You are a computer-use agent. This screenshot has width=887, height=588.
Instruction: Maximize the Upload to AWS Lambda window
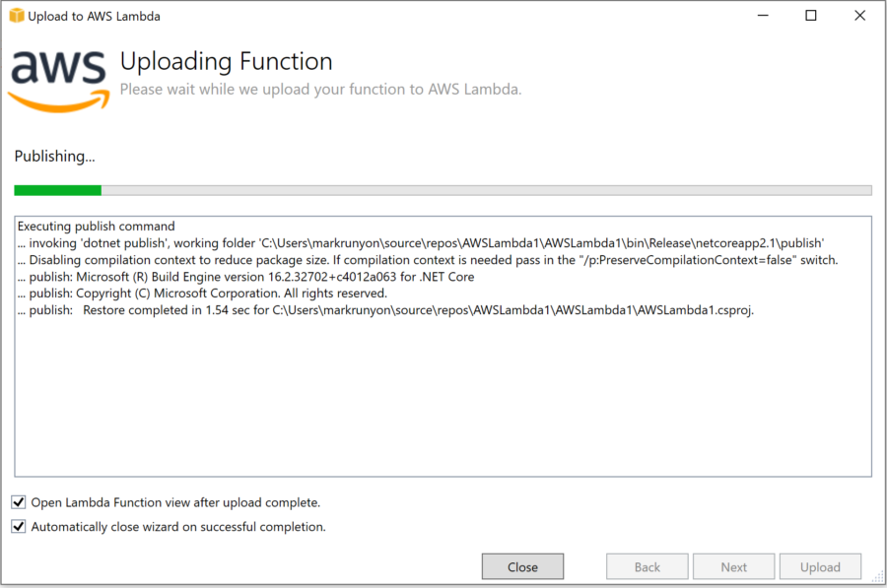tap(811, 16)
